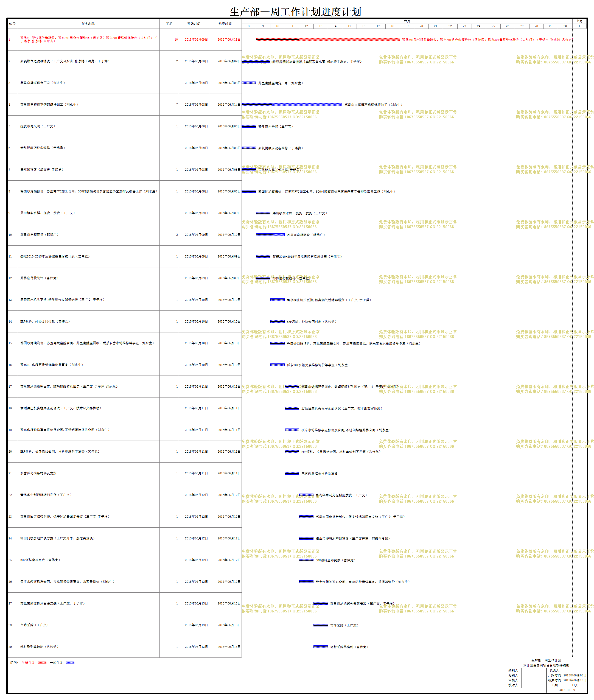Click the 任务名称 column header
This screenshot has width=594, height=700.
pyautogui.click(x=88, y=24)
